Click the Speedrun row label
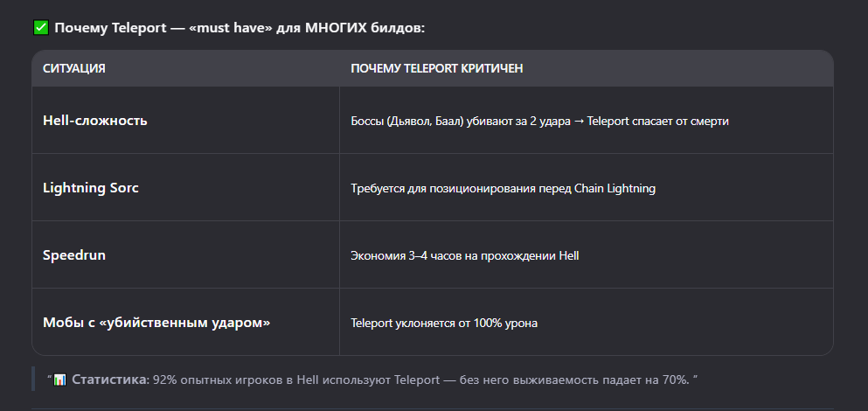Image resolution: width=868 pixels, height=411 pixels. pos(74,254)
